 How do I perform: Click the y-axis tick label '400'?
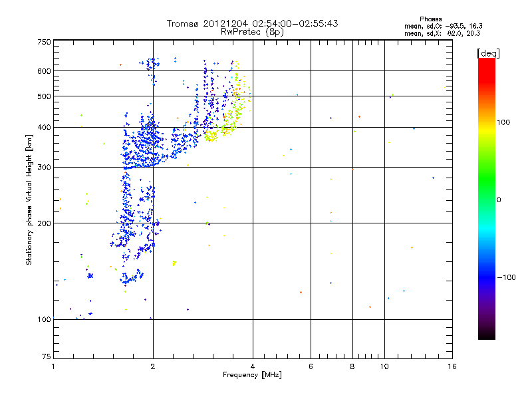point(44,128)
